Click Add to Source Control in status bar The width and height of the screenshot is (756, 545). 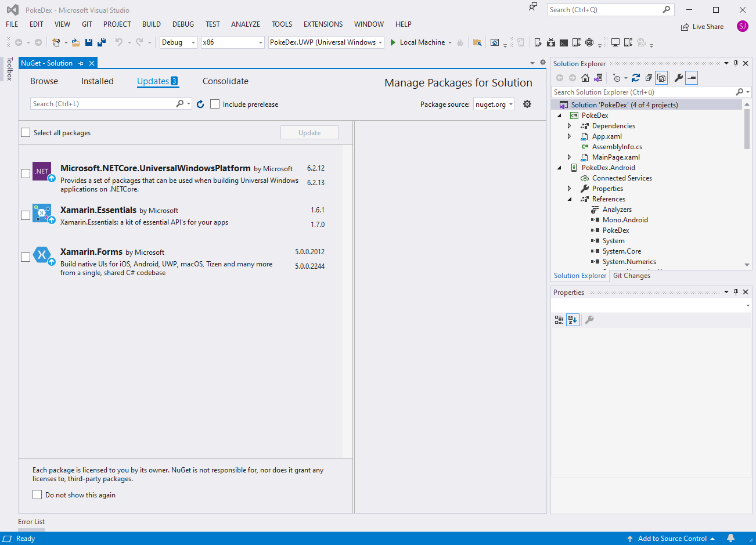672,539
